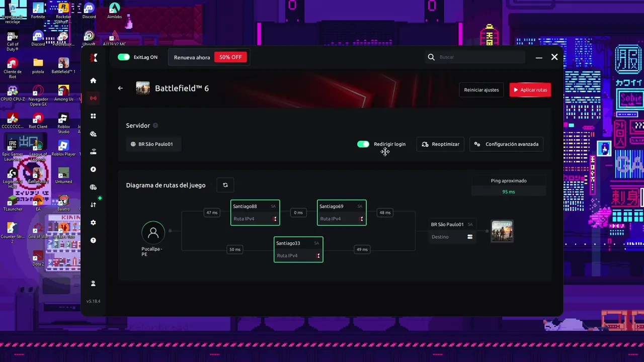Click the 0 ms latency label
Image resolution: width=644 pixels, height=362 pixels.
pos(298,213)
